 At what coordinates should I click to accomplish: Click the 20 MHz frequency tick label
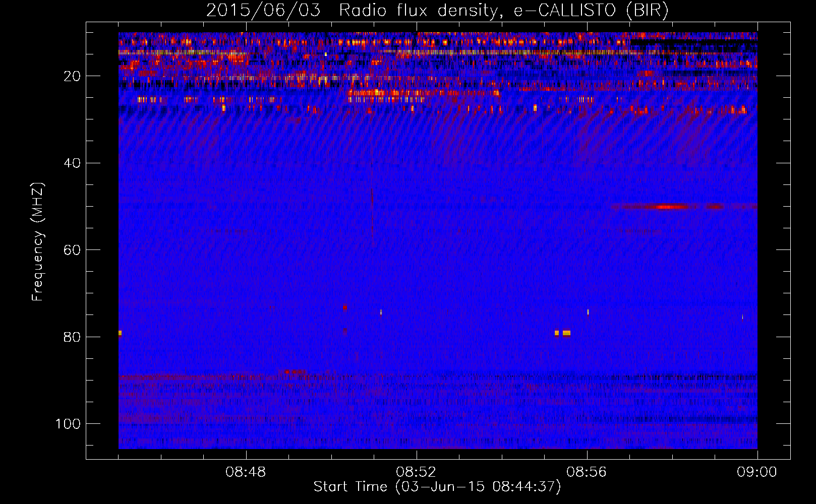click(x=73, y=76)
